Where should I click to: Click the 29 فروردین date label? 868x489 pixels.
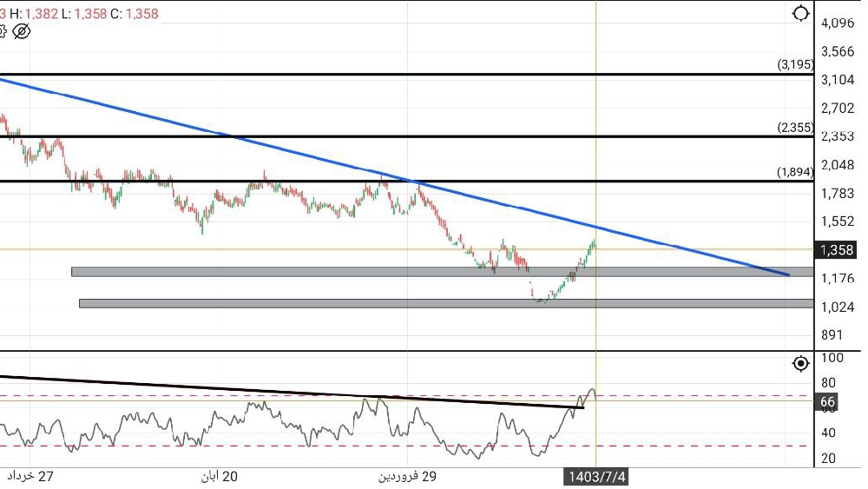click(407, 476)
